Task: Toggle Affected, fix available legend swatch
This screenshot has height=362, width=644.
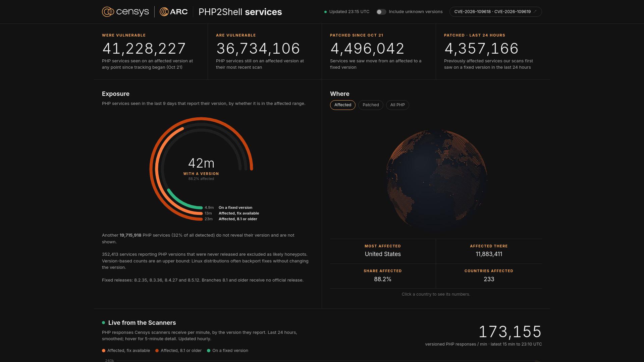Action: tap(104, 351)
